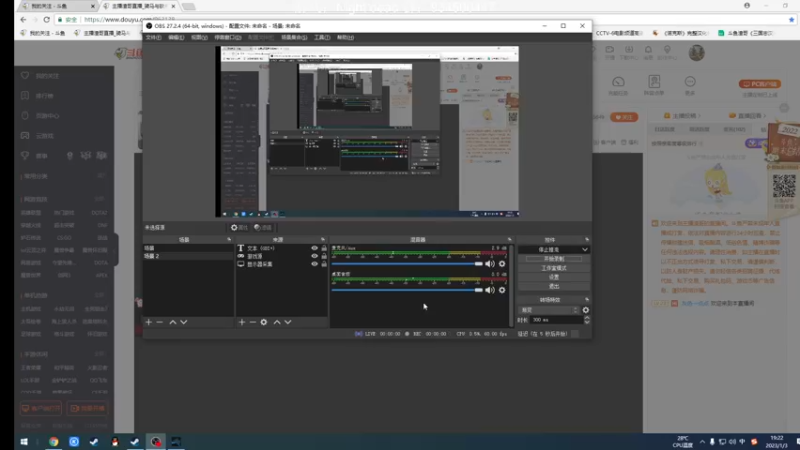Hide the 游戏源 source via eye icon

[x=314, y=256]
